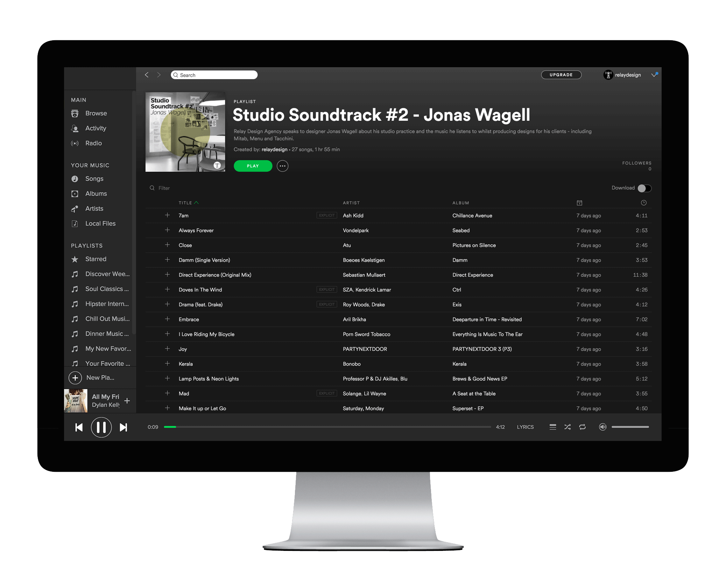Image resolution: width=726 pixels, height=588 pixels.
Task: Click into the Search field
Action: click(214, 75)
